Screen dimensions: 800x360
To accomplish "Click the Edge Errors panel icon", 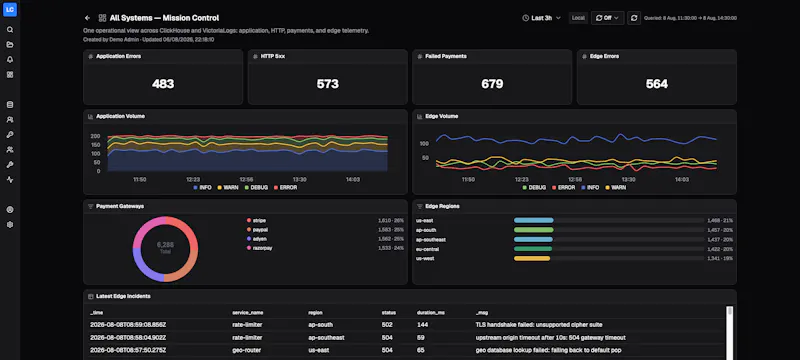I will (584, 57).
